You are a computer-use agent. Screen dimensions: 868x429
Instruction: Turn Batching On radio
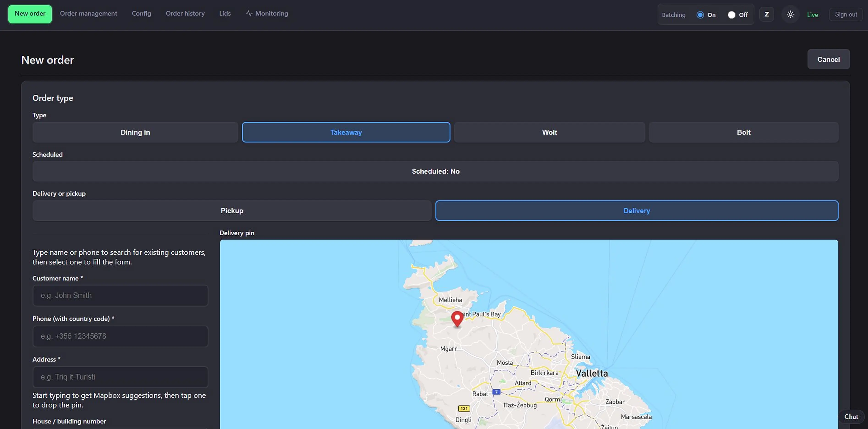pos(700,15)
